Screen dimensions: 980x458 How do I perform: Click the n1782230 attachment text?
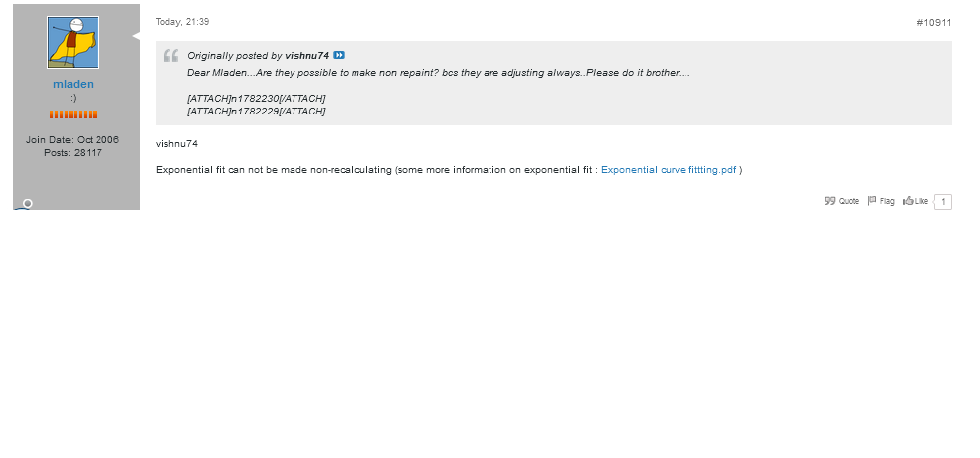click(x=256, y=98)
